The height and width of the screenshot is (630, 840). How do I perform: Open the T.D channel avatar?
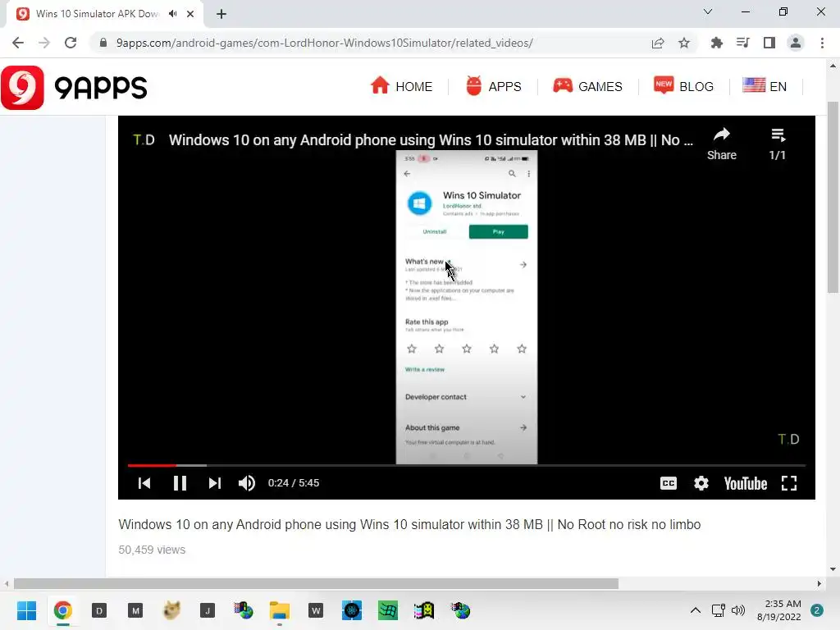(144, 139)
